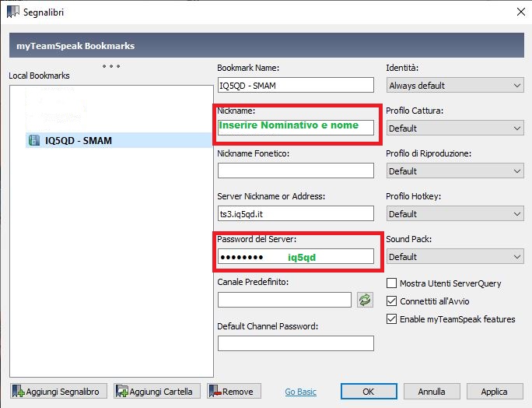Expand the Profilo Cattura dropdown
This screenshot has height=408, width=532.
454,128
